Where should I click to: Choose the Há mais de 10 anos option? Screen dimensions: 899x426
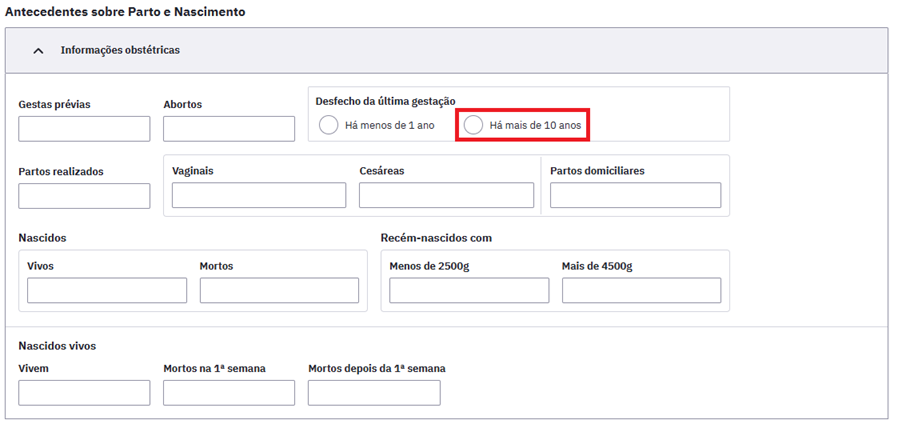(473, 125)
